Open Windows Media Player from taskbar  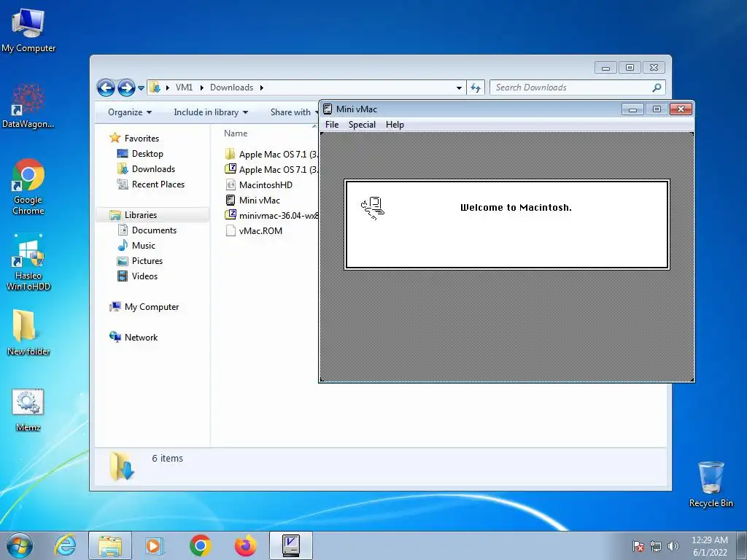155,545
